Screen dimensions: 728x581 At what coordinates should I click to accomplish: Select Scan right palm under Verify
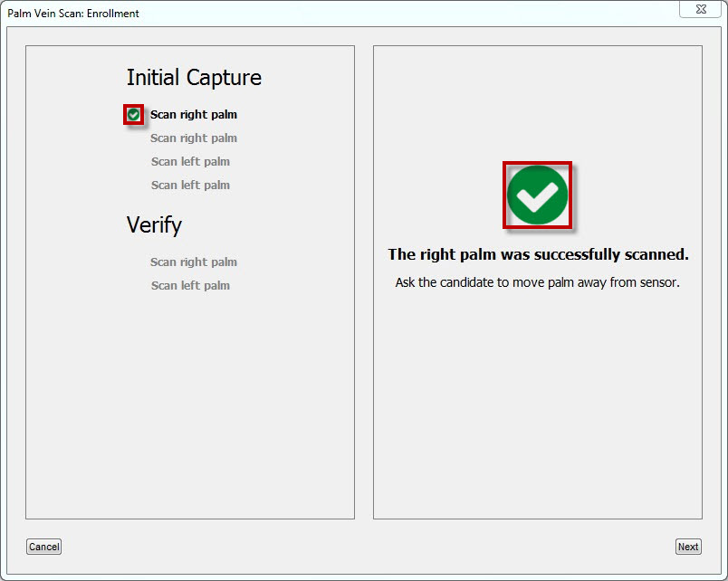pyautogui.click(x=194, y=262)
